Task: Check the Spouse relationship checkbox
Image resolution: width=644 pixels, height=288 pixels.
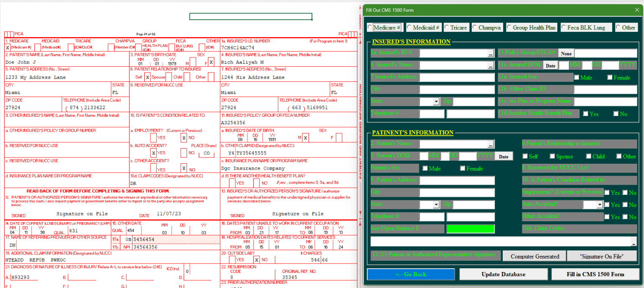Action: (x=553, y=156)
